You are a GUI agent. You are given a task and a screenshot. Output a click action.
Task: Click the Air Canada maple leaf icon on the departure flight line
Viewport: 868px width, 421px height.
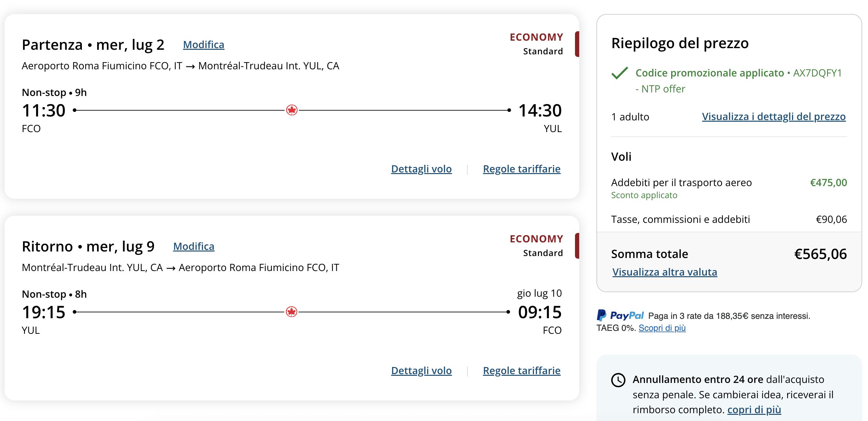pos(292,110)
